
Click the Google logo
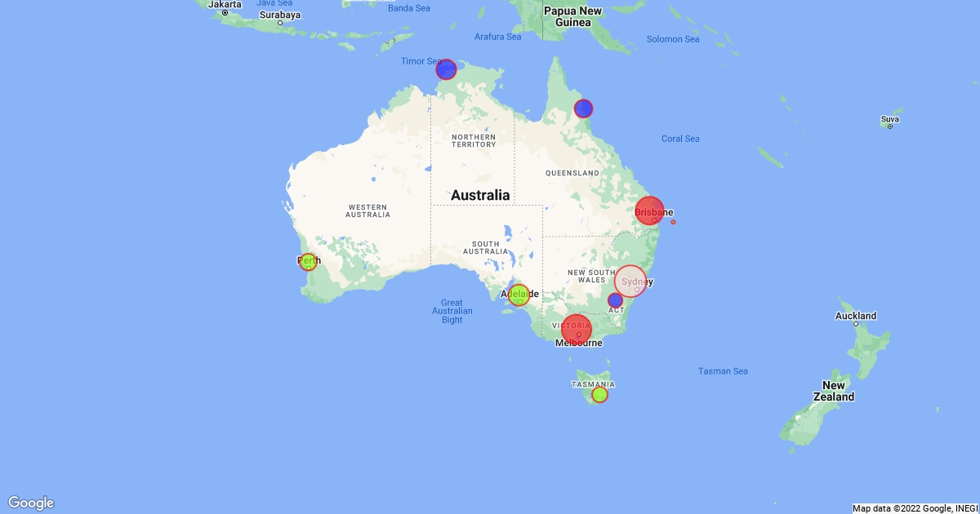(31, 503)
